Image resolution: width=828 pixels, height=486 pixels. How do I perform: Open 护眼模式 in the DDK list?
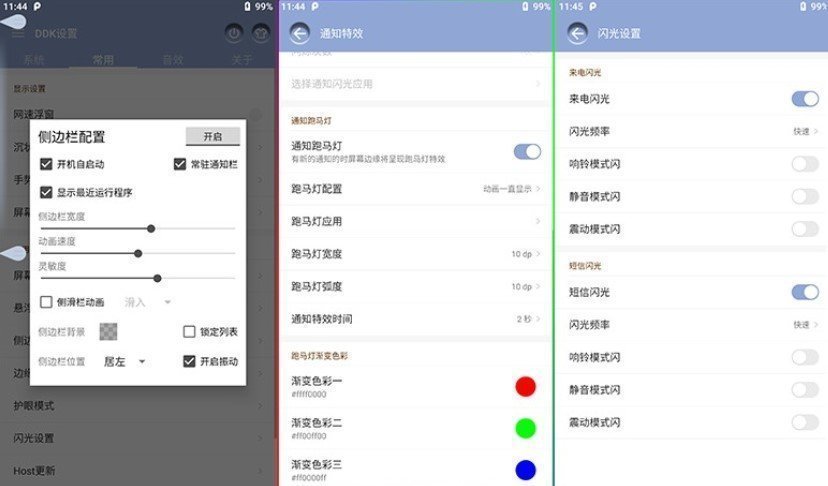(138, 406)
